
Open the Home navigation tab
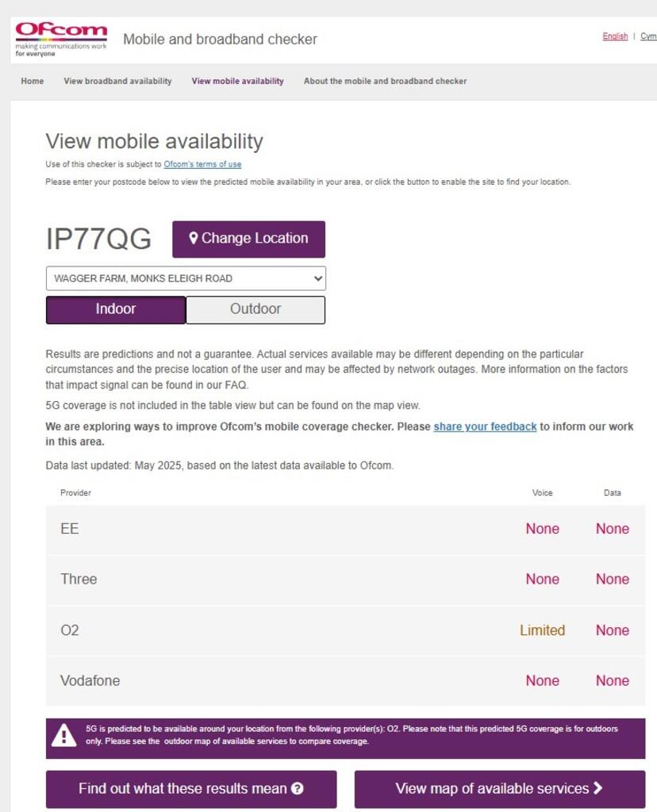(x=33, y=81)
